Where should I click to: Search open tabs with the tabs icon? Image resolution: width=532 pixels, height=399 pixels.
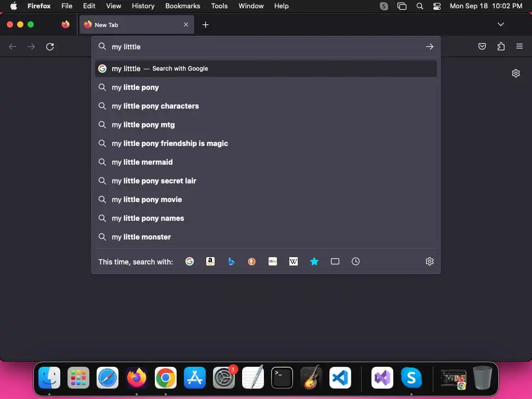[x=335, y=261]
